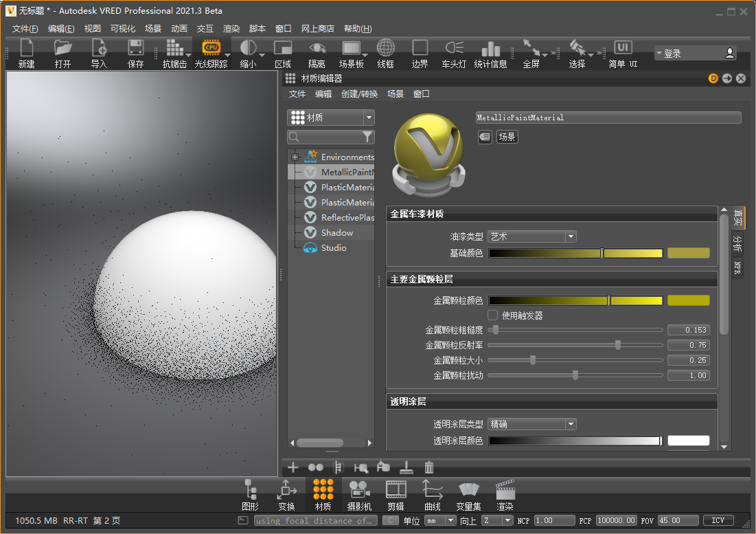This screenshot has width=756, height=534.
Task: Open 摄影机 camera editor from bottom bar
Action: [359, 490]
